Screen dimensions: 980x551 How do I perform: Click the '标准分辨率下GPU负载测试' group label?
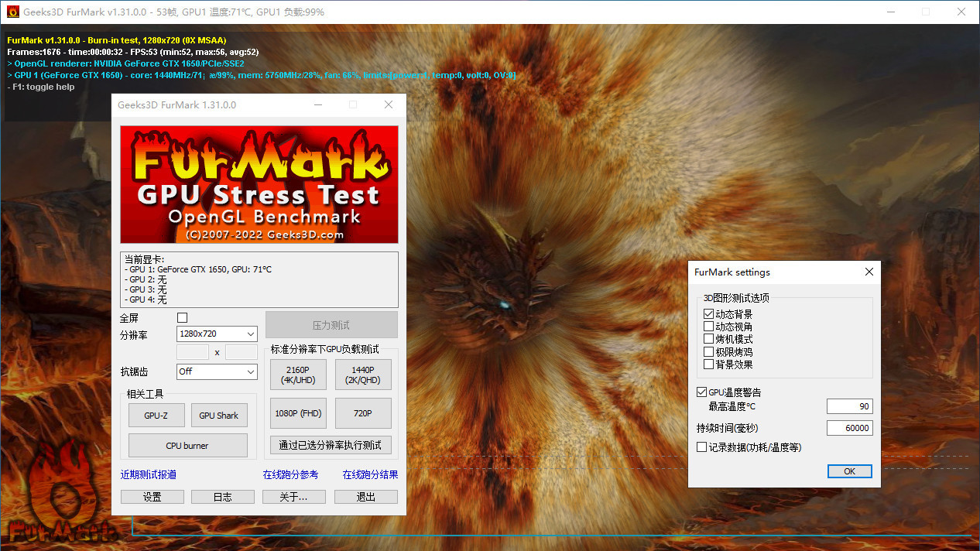(x=324, y=350)
